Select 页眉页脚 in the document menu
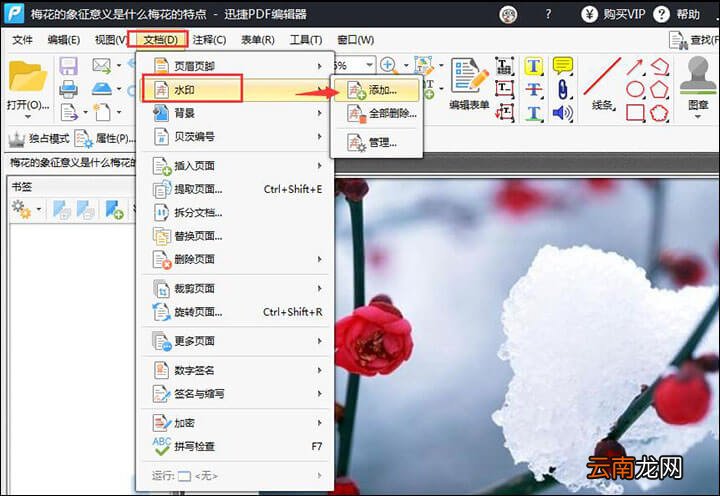 pyautogui.click(x=236, y=67)
